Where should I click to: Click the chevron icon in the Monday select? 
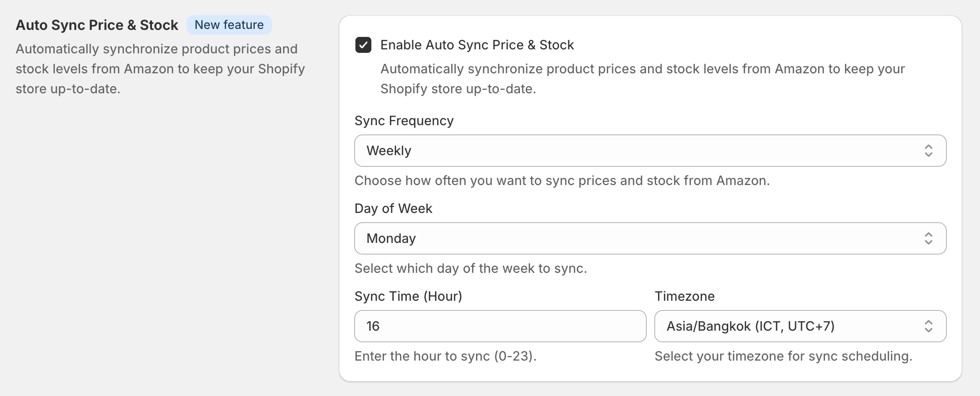tap(928, 238)
